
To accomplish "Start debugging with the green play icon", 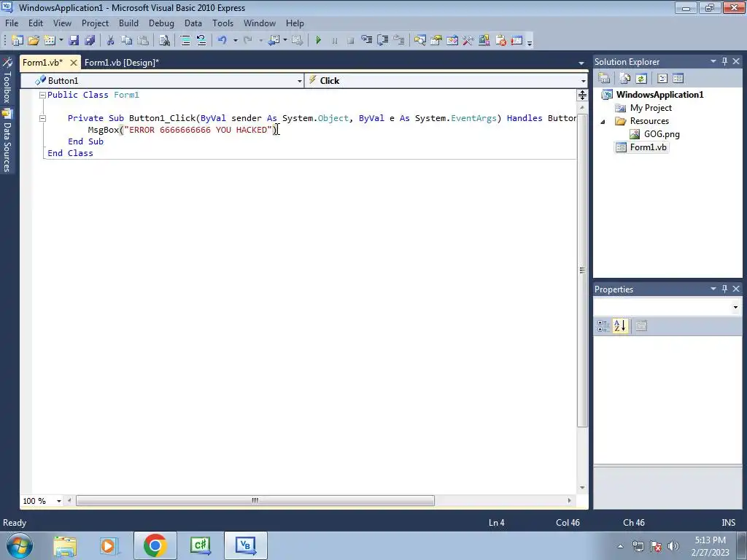I will pyautogui.click(x=319, y=41).
